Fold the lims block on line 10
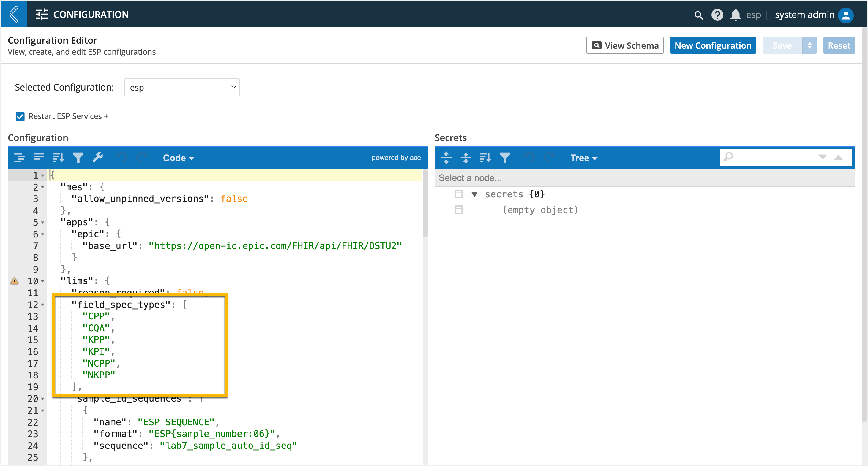868x466 pixels. pyautogui.click(x=43, y=281)
